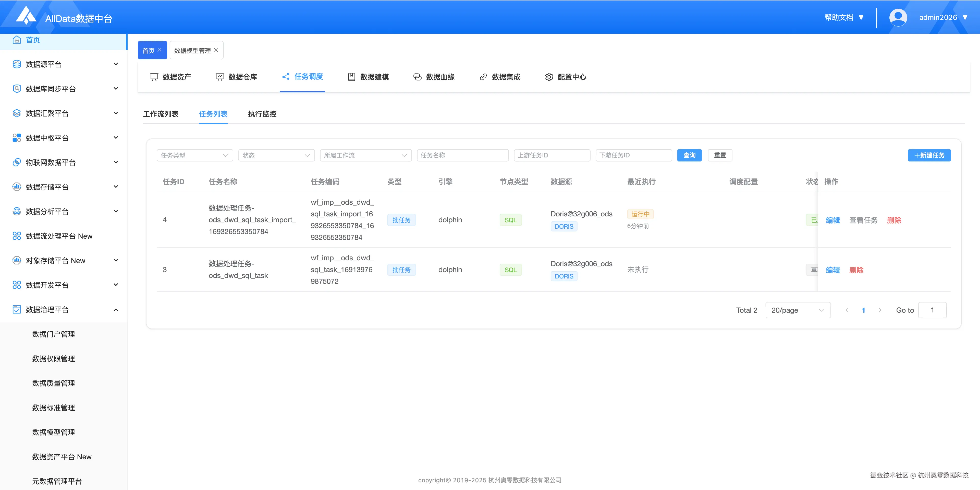The height and width of the screenshot is (490, 980).
Task: Click the 查询 search button
Action: point(689,155)
